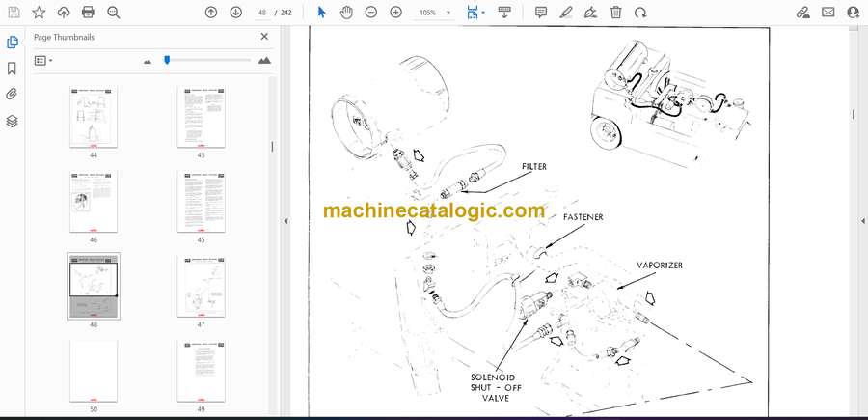The image size is (868, 420).
Task: Go to previous page using up arrow
Action: pyautogui.click(x=211, y=13)
